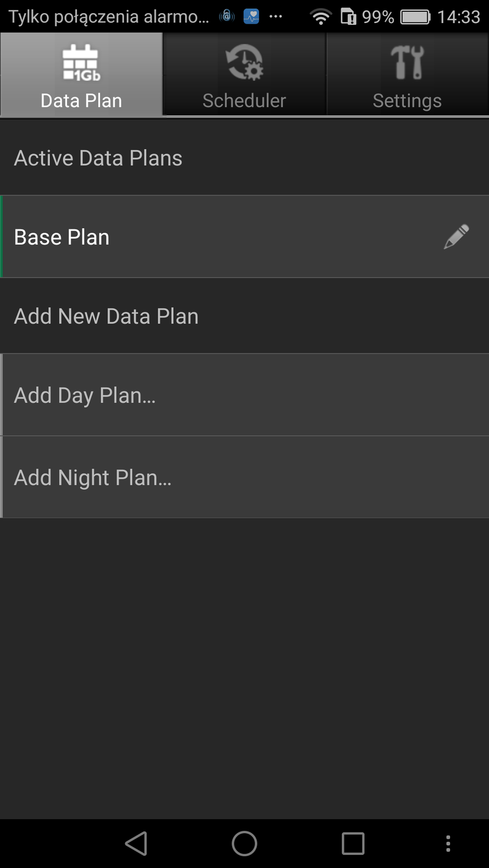Switch to the Scheduler tab
Image resolution: width=489 pixels, height=868 pixels.
[x=244, y=100]
